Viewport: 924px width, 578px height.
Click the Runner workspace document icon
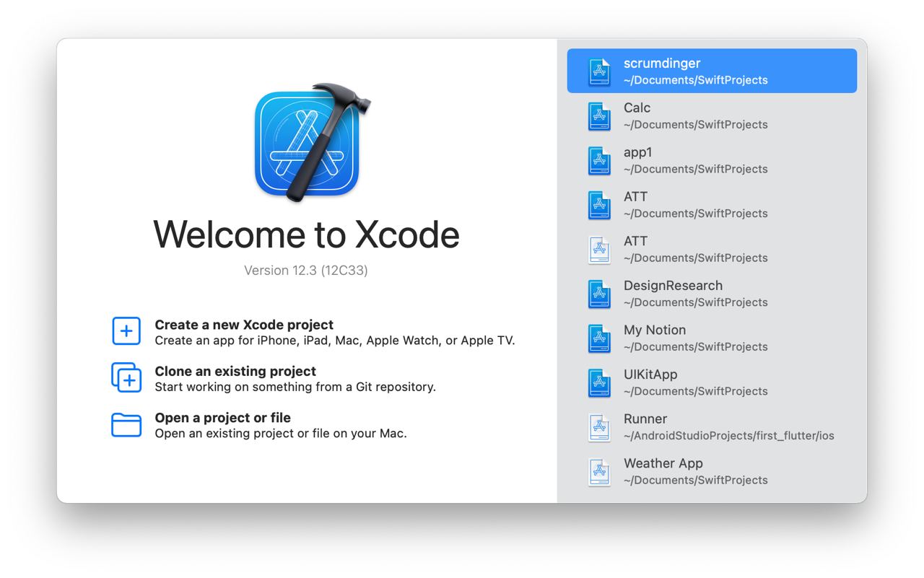pyautogui.click(x=599, y=427)
